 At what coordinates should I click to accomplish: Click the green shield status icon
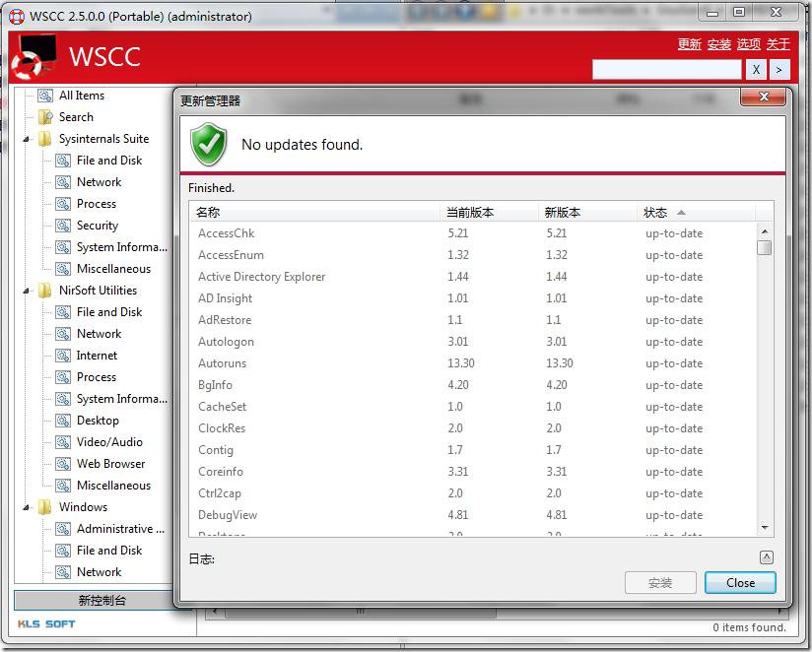[x=208, y=144]
